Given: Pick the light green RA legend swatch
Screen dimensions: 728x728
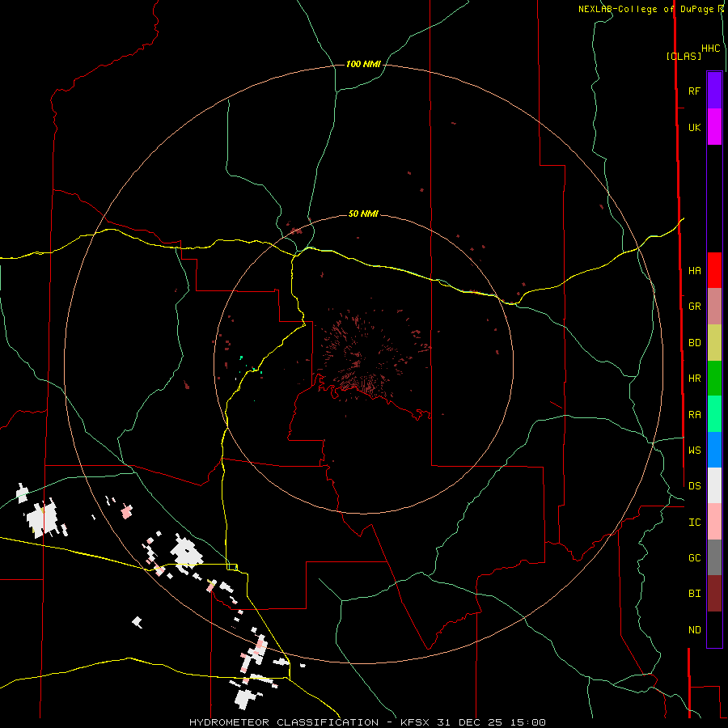Looking at the screenshot, I should pos(714,414).
